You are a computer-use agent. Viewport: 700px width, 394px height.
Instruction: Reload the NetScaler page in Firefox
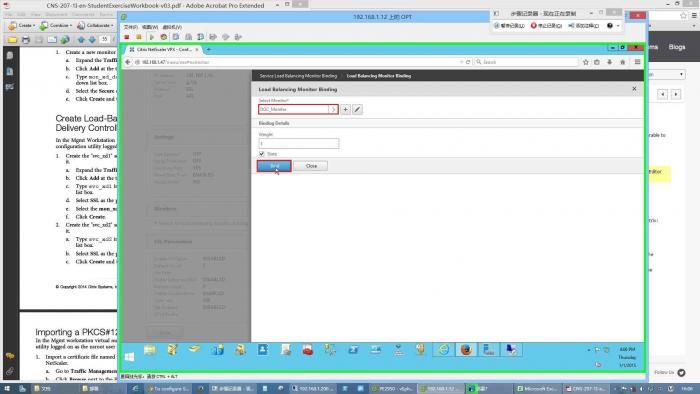point(468,62)
